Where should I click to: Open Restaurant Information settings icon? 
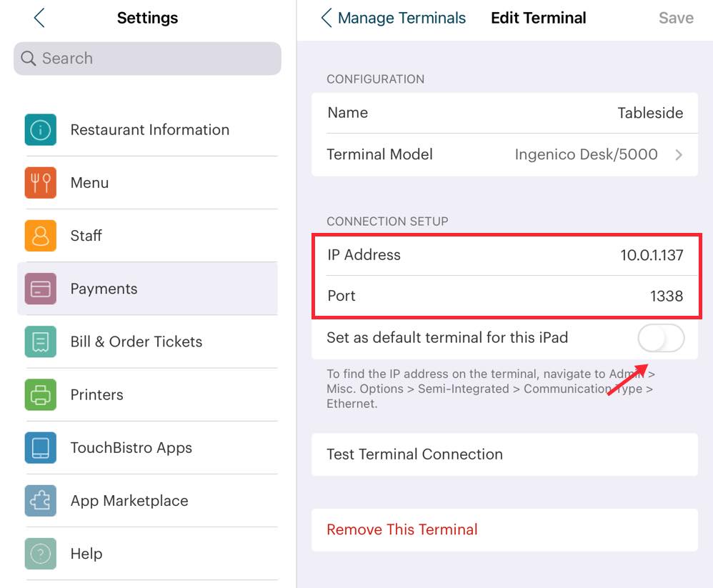point(41,130)
